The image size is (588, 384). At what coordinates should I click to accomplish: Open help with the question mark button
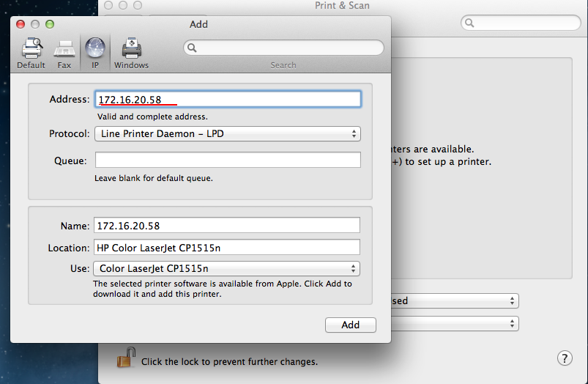pyautogui.click(x=565, y=358)
